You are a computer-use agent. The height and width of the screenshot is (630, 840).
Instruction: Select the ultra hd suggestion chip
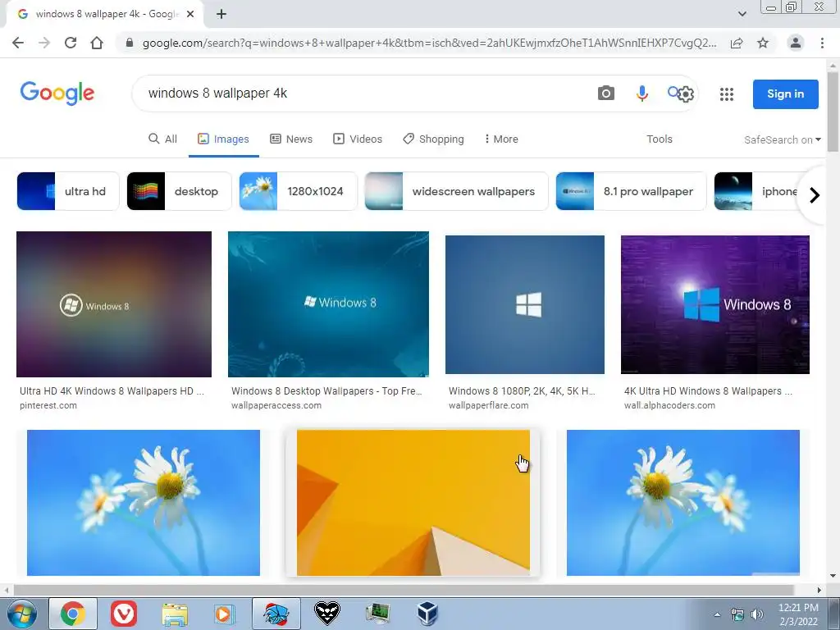[x=68, y=191]
